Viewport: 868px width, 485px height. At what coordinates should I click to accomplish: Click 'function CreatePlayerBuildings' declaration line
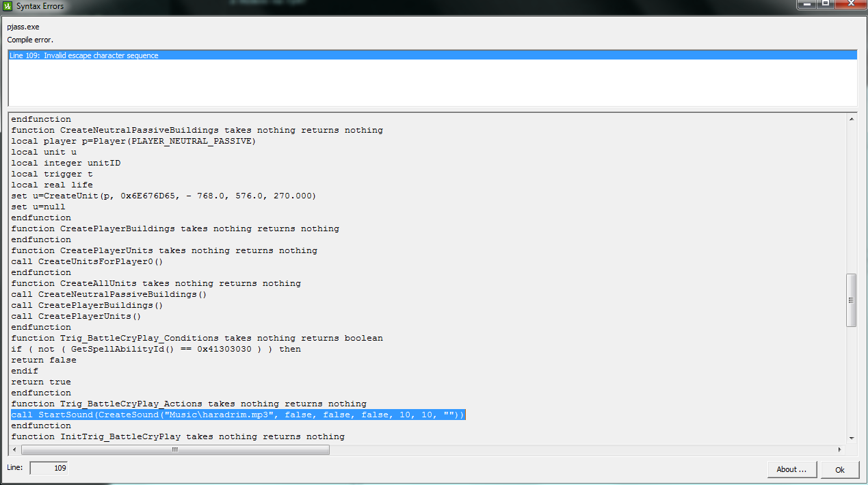(x=175, y=228)
